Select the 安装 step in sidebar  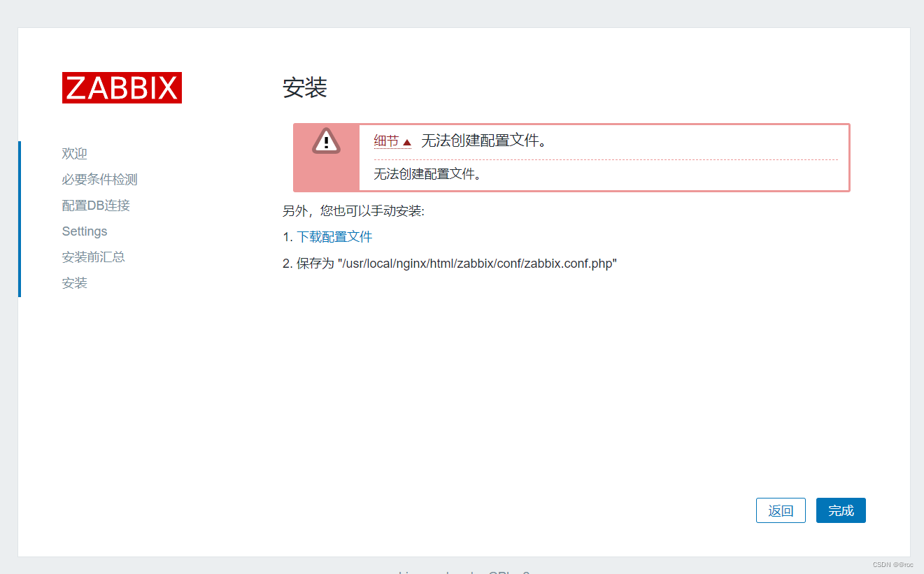(x=74, y=282)
